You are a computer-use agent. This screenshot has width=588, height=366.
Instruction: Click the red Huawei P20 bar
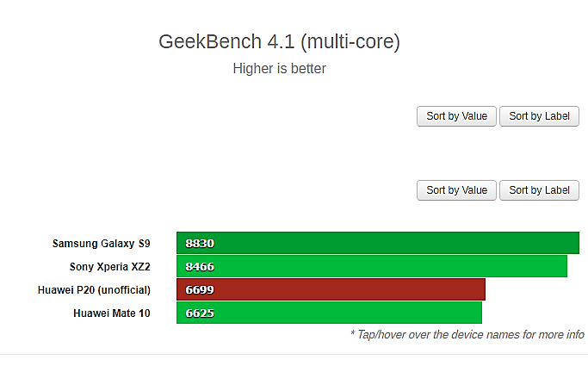click(x=331, y=289)
